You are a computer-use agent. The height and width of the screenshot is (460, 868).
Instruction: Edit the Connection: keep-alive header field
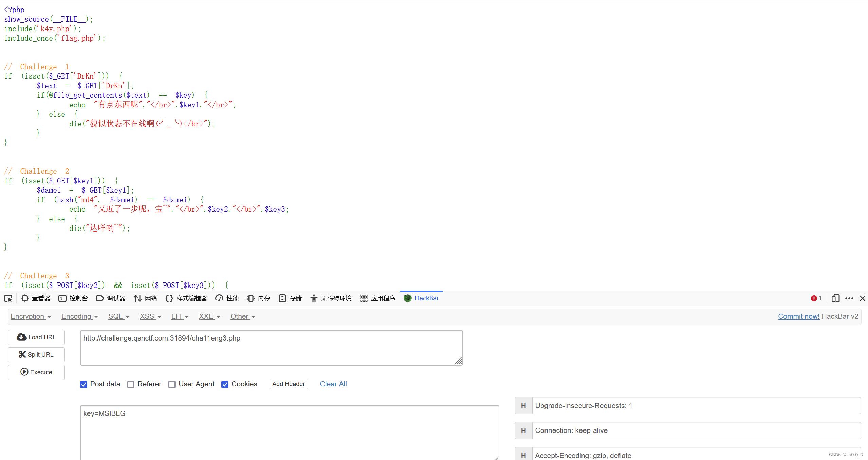click(x=696, y=430)
